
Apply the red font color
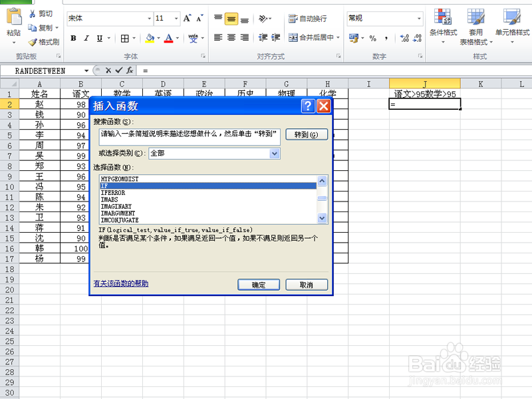(x=169, y=38)
